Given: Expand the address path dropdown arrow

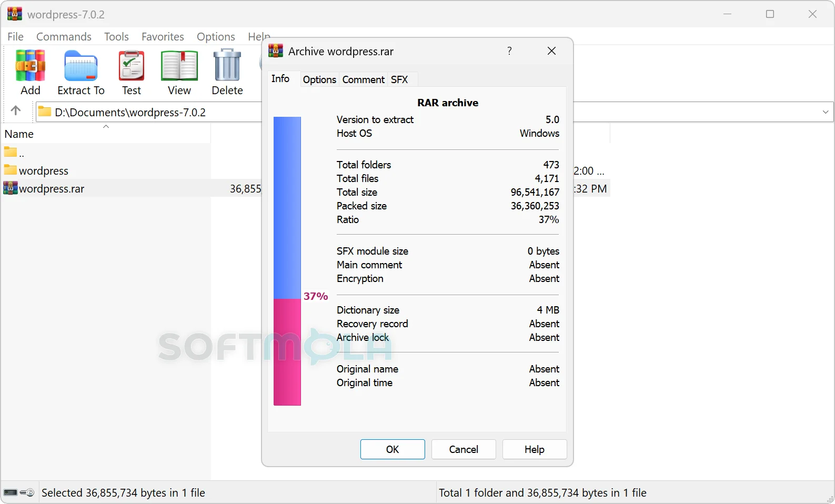Looking at the screenshot, I should coord(826,112).
